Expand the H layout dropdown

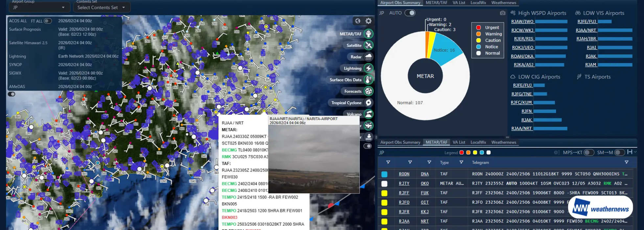tap(632, 152)
